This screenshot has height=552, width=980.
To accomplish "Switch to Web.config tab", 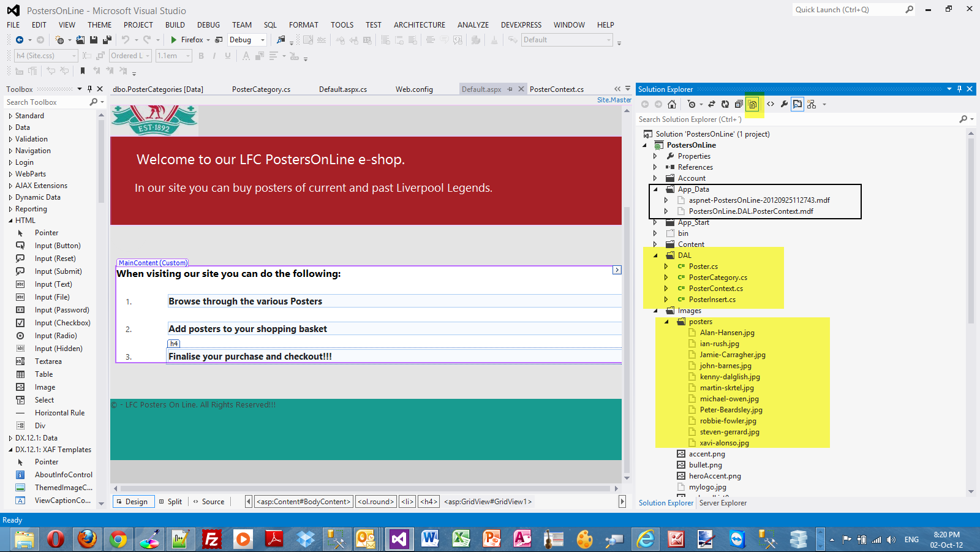I will coord(414,89).
